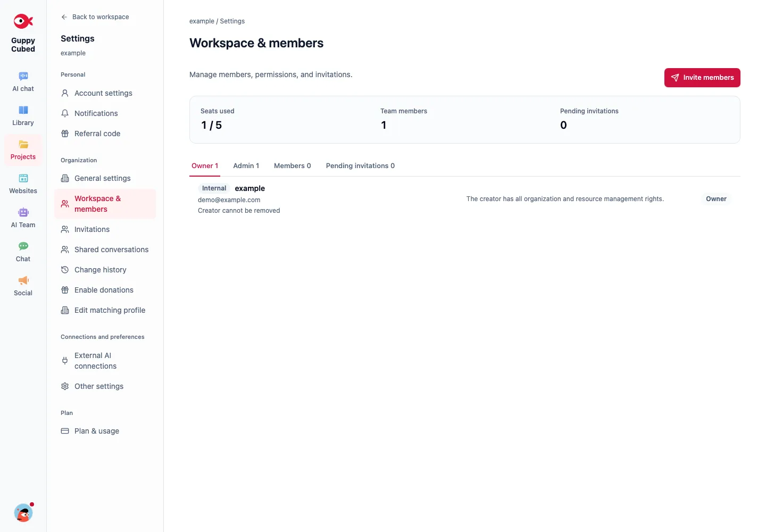Open the Chat bubble icon
Image resolution: width=766 pixels, height=532 pixels.
(23, 246)
